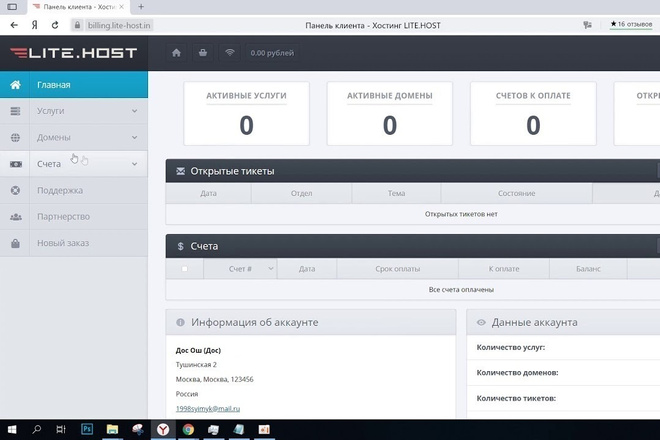Image resolution: width=660 pixels, height=440 pixels.
Task: Open Windows taskbar search
Action: click(37, 429)
